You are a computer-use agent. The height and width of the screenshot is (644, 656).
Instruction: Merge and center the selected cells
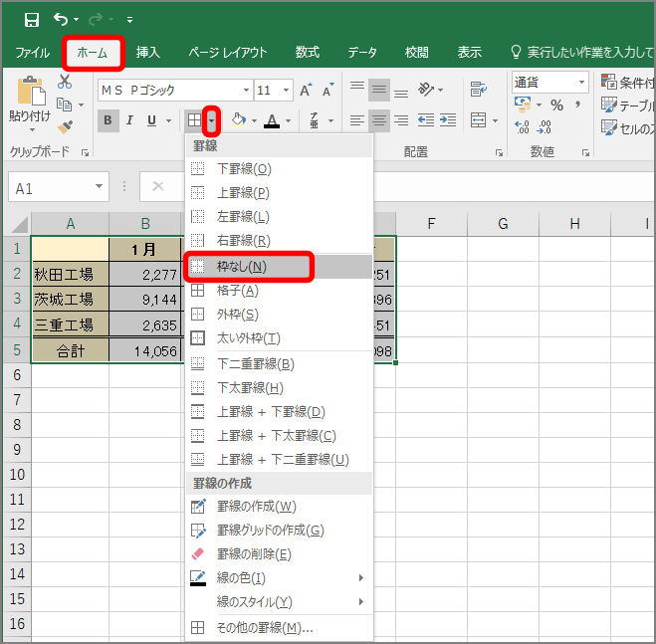(x=478, y=120)
